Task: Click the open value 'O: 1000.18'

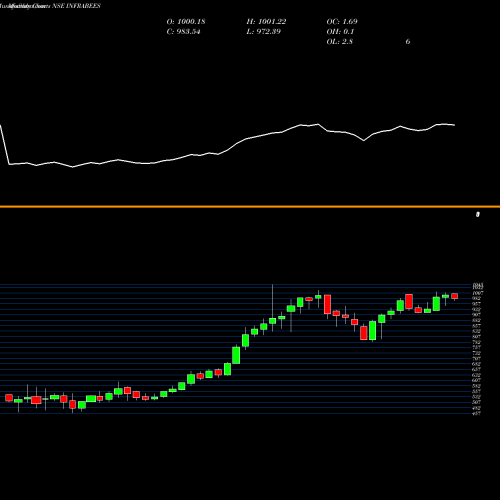Action: 186,22
